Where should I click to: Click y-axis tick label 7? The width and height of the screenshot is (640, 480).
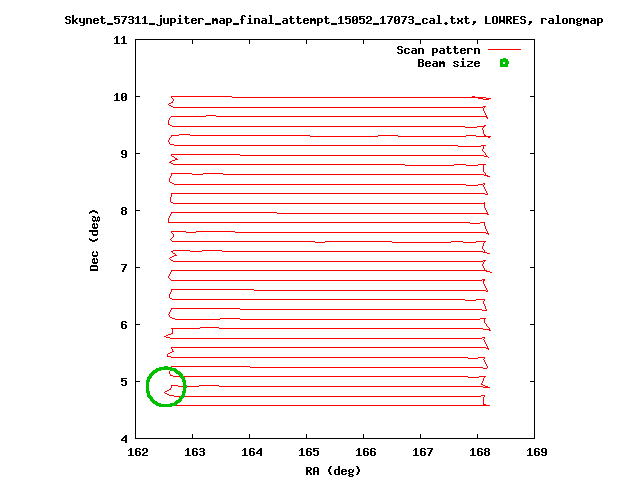point(121,268)
